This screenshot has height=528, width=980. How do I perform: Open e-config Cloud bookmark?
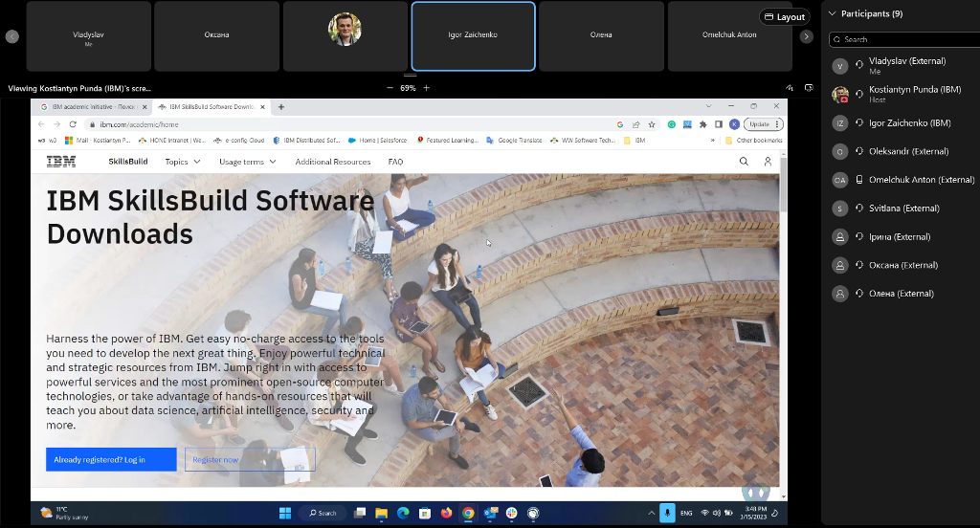239,141
